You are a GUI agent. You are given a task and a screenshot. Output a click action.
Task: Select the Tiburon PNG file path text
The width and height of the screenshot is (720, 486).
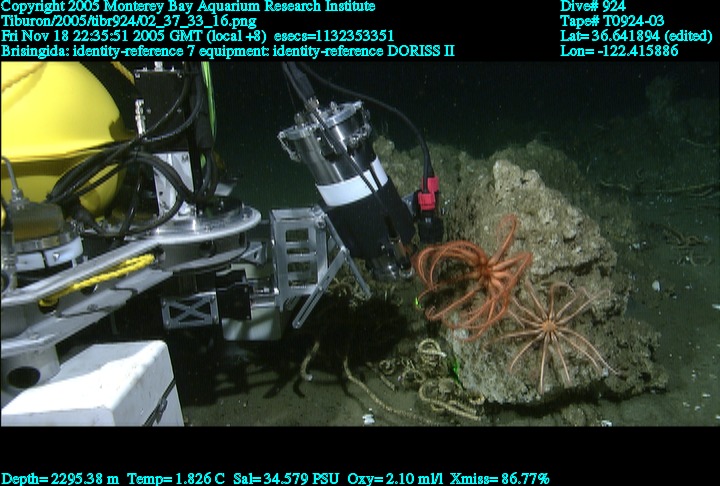128,21
